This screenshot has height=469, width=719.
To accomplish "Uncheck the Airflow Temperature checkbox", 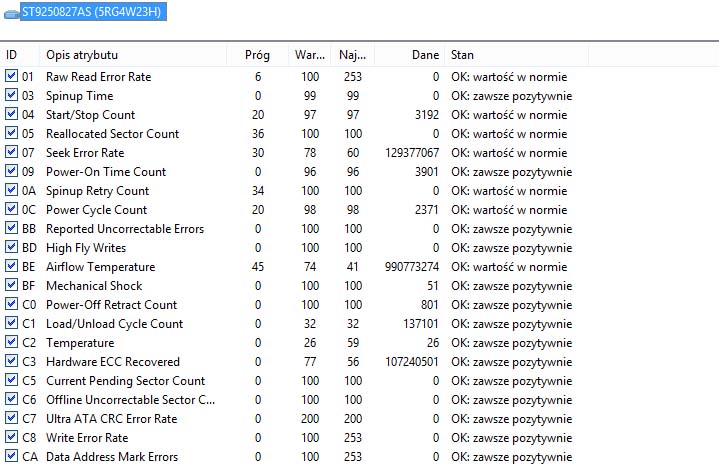I will click(11, 266).
